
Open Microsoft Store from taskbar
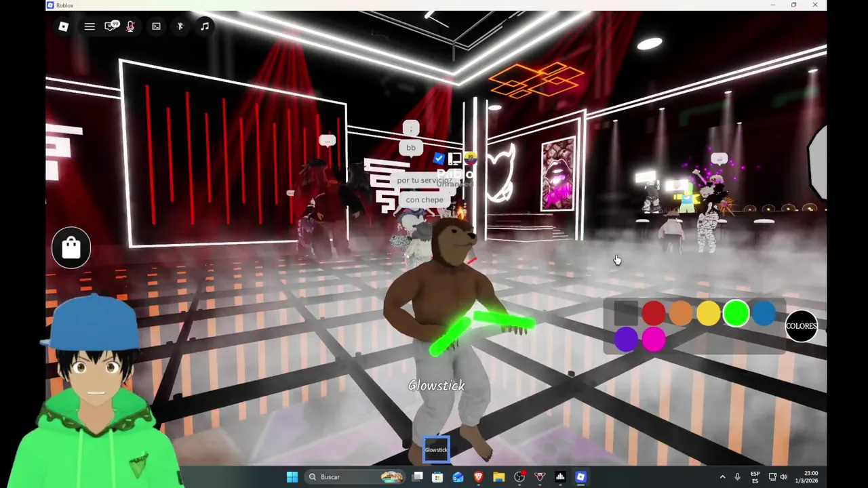pyautogui.click(x=437, y=477)
